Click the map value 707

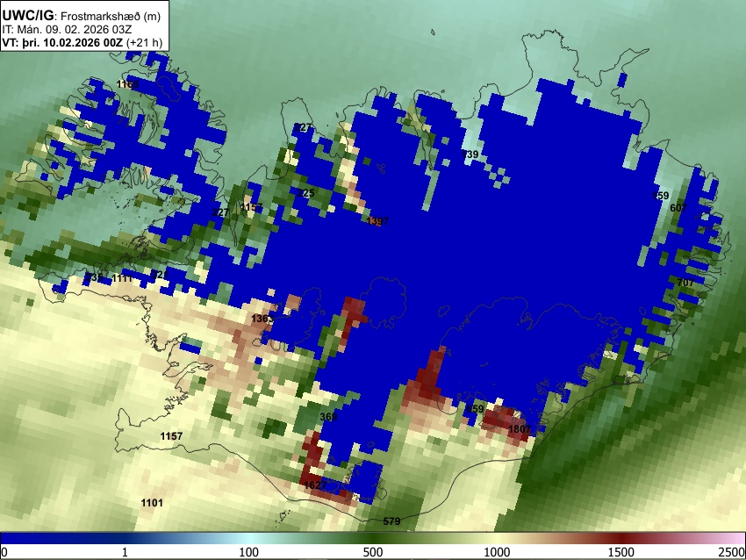685,283
